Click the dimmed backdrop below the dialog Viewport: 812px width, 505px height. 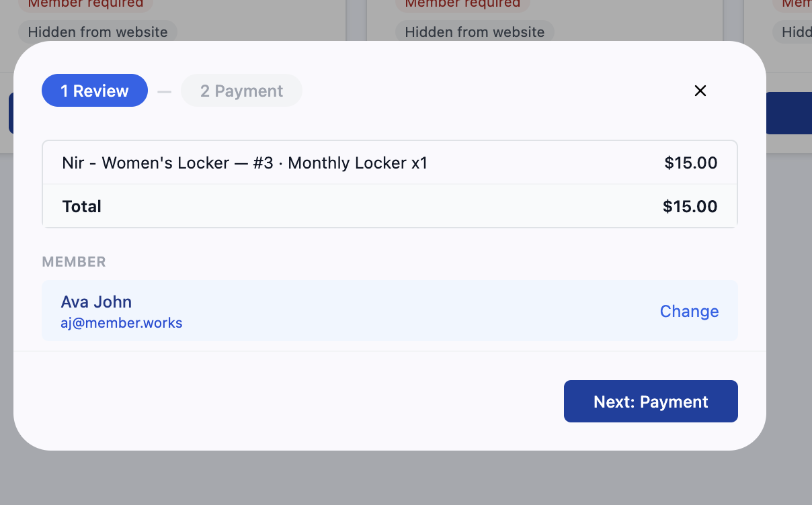[406, 478]
